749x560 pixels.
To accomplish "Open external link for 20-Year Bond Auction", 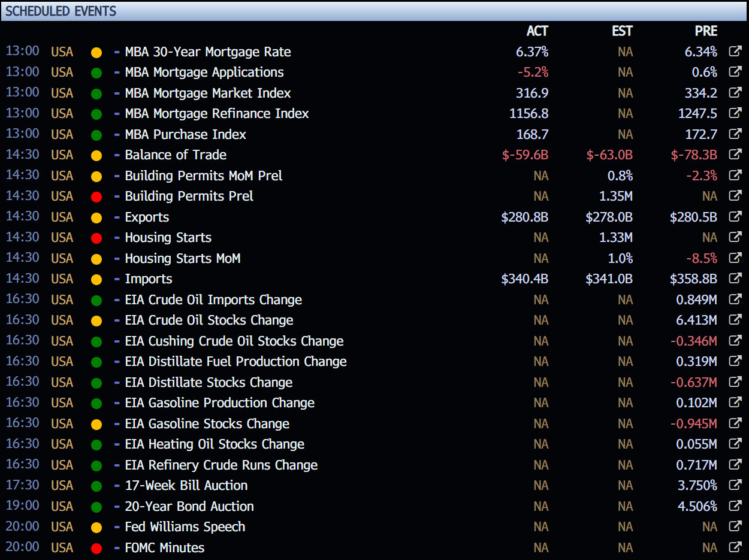I will pos(735,506).
